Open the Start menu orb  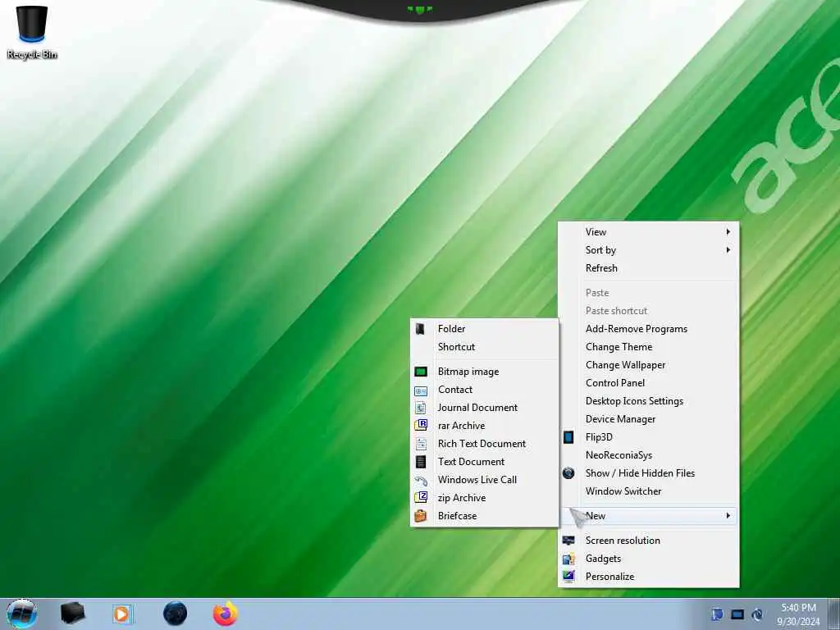point(21,614)
